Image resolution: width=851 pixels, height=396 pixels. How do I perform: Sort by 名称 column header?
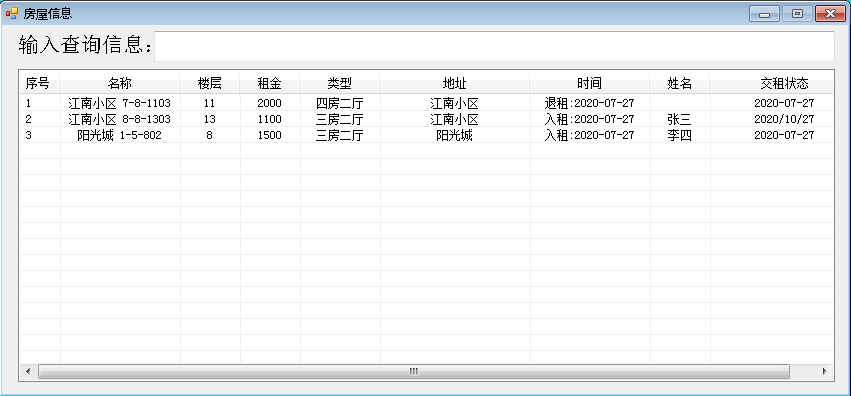tap(120, 83)
